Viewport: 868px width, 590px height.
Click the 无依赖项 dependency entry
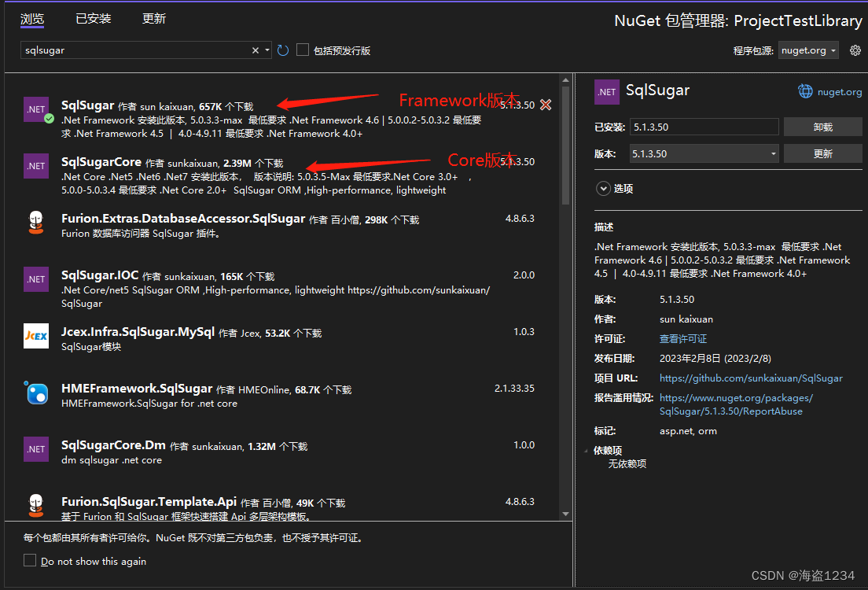click(x=627, y=464)
